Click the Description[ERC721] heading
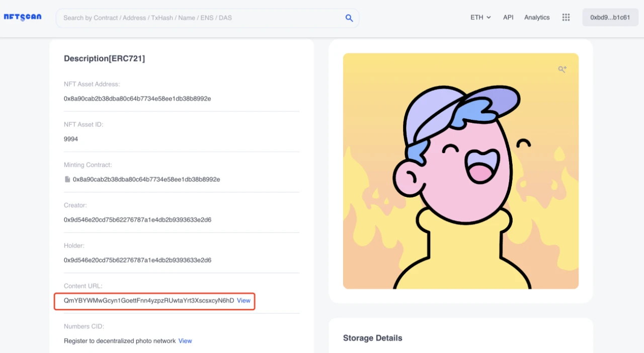 point(104,58)
